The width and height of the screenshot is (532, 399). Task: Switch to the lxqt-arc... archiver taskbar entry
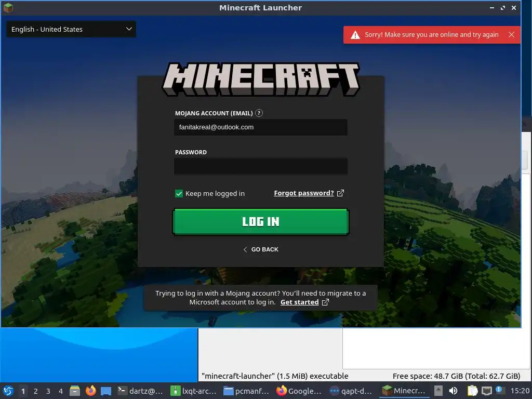193,391
